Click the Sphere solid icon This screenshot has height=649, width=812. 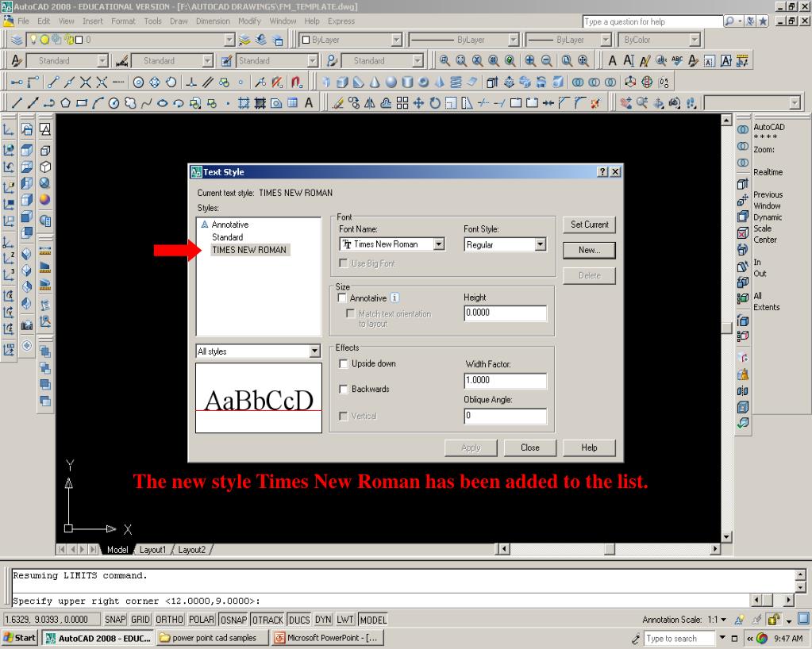click(x=391, y=82)
